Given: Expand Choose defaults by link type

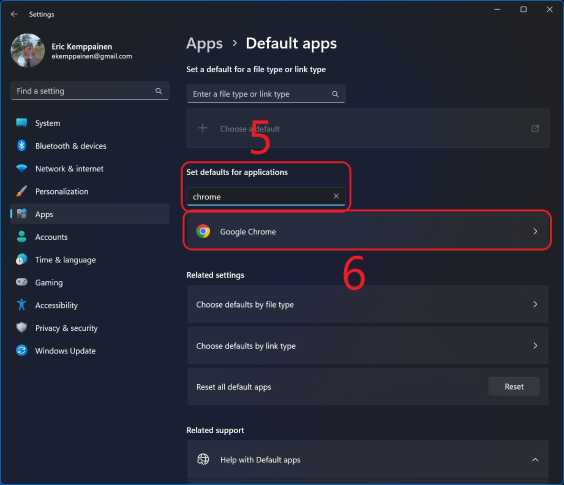Looking at the screenshot, I should [368, 346].
